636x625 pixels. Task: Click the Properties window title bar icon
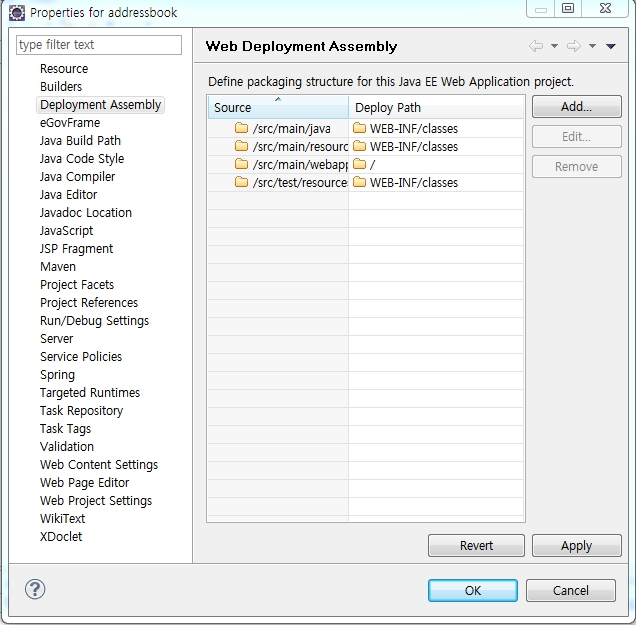pos(16,13)
